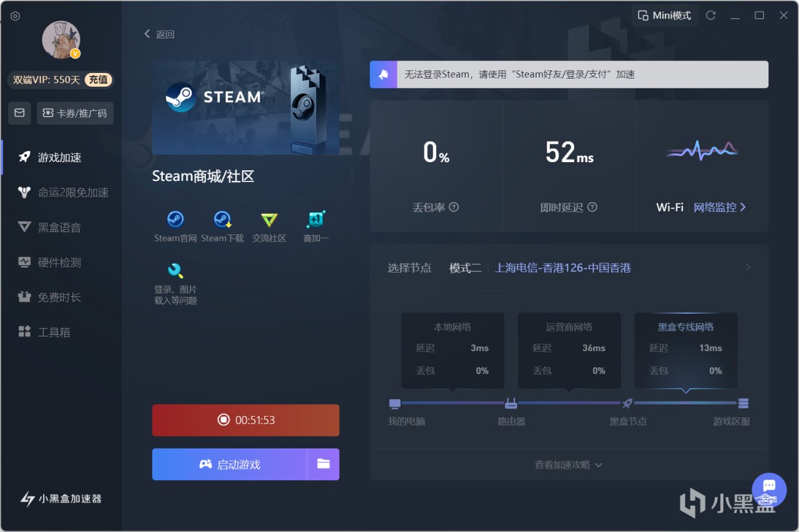The width and height of the screenshot is (799, 532).
Task: Select node 上海电信-香港126-中国香港
Action: 563,268
